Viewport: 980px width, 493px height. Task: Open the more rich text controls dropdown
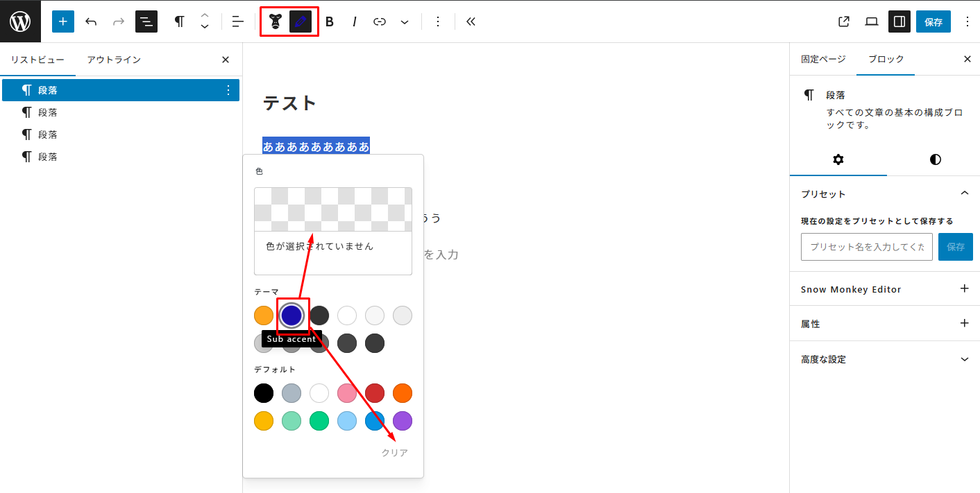click(405, 21)
